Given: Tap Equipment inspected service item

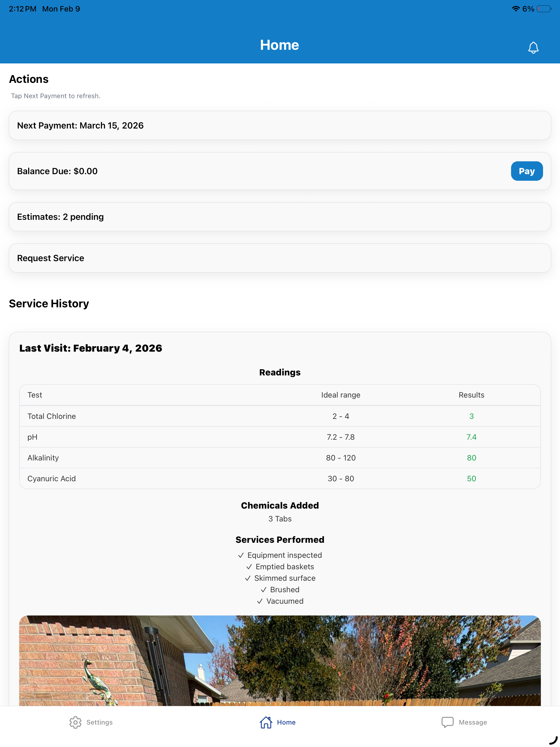Looking at the screenshot, I should click(280, 555).
